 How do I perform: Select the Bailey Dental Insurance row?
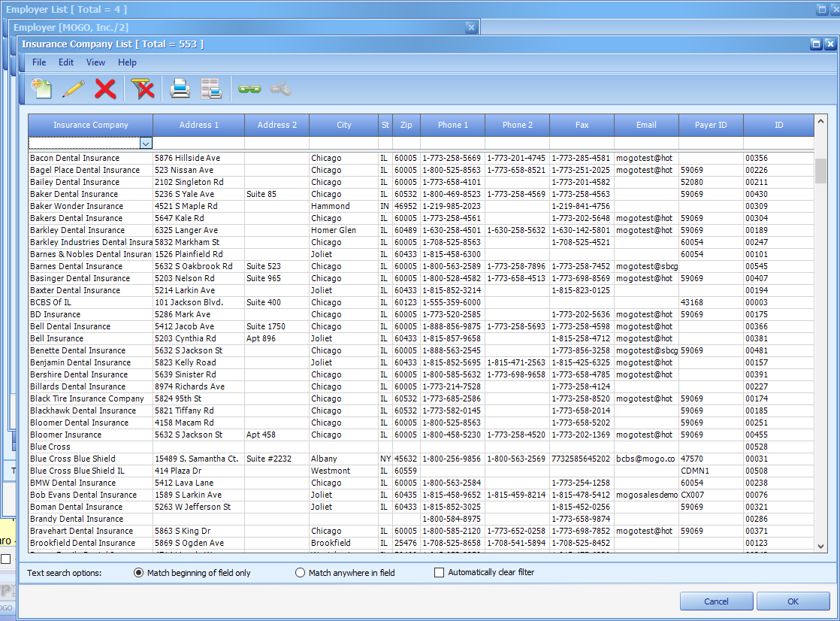(421, 183)
